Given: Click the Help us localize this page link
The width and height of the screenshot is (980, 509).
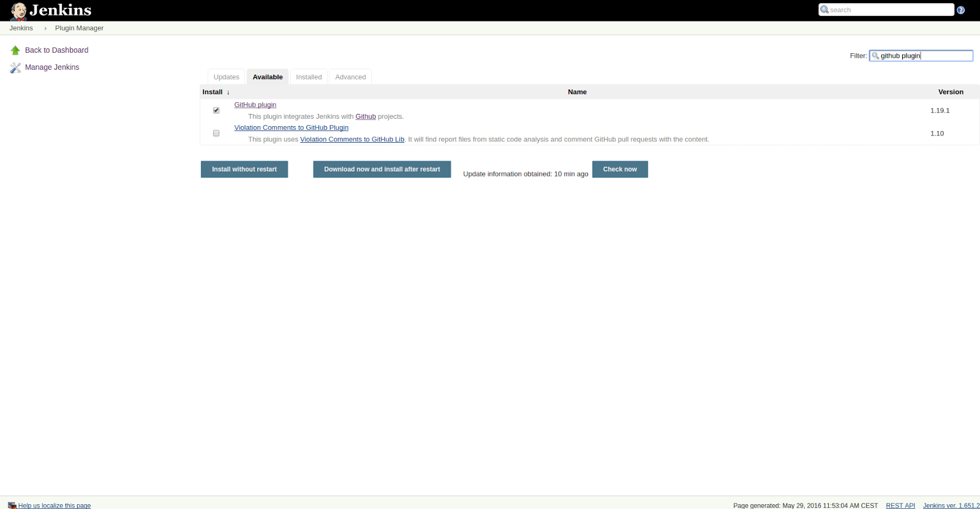Looking at the screenshot, I should (54, 505).
